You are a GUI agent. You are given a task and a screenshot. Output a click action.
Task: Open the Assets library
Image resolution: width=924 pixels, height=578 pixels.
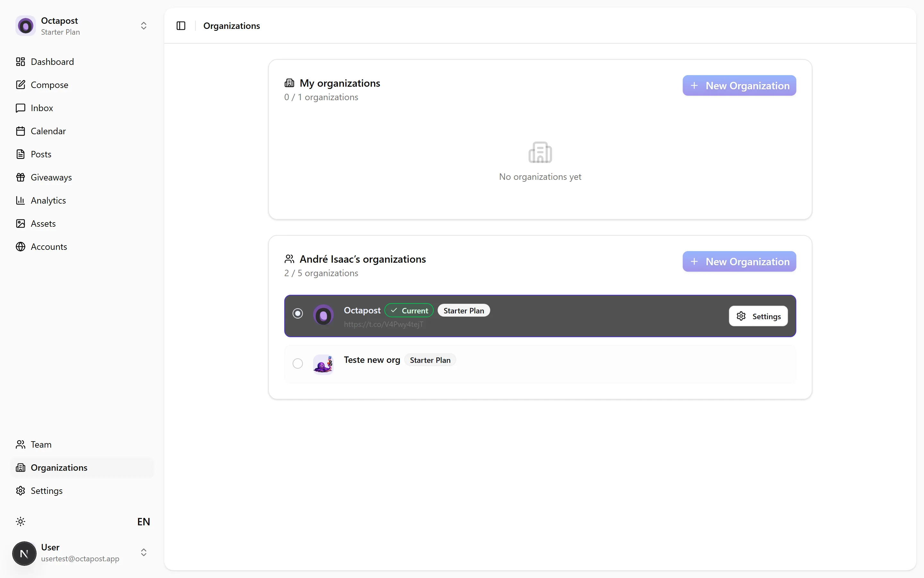point(82,223)
